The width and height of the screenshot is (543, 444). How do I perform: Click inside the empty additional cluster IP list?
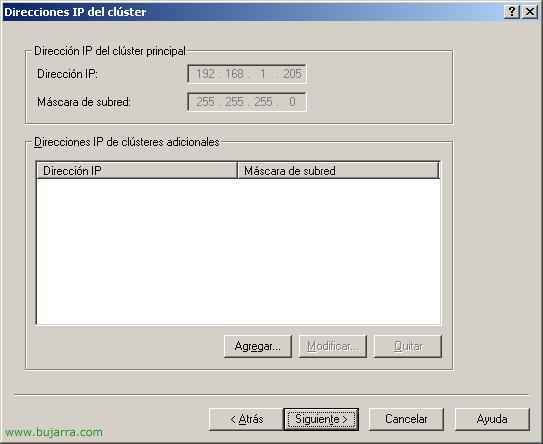[x=238, y=251]
